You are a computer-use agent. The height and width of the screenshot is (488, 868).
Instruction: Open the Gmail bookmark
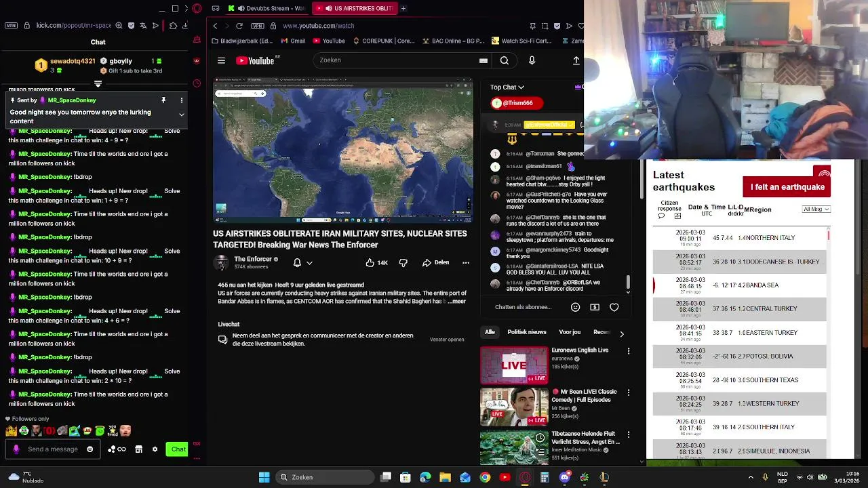pyautogui.click(x=293, y=41)
